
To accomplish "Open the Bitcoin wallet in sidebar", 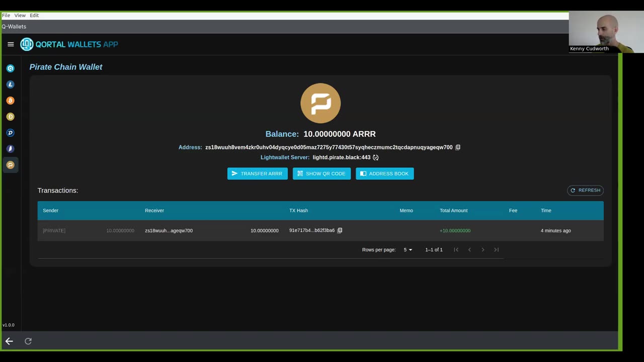I will coord(10,101).
